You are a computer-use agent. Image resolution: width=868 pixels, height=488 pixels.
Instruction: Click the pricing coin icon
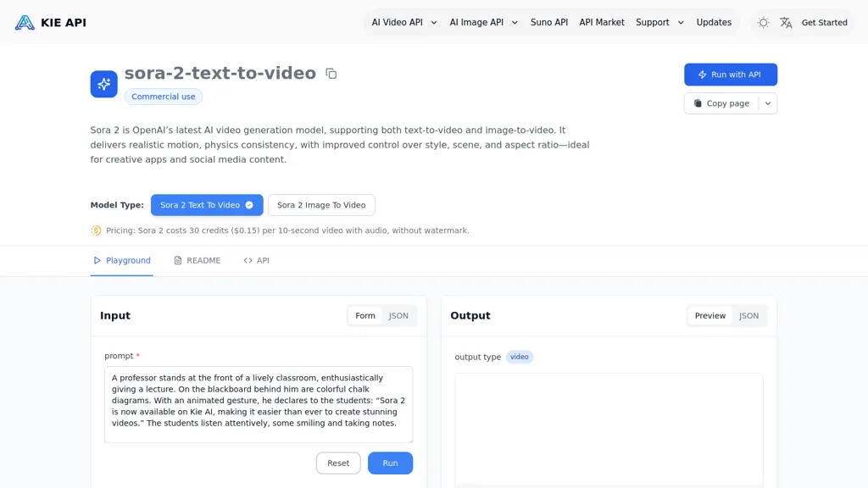pos(96,230)
